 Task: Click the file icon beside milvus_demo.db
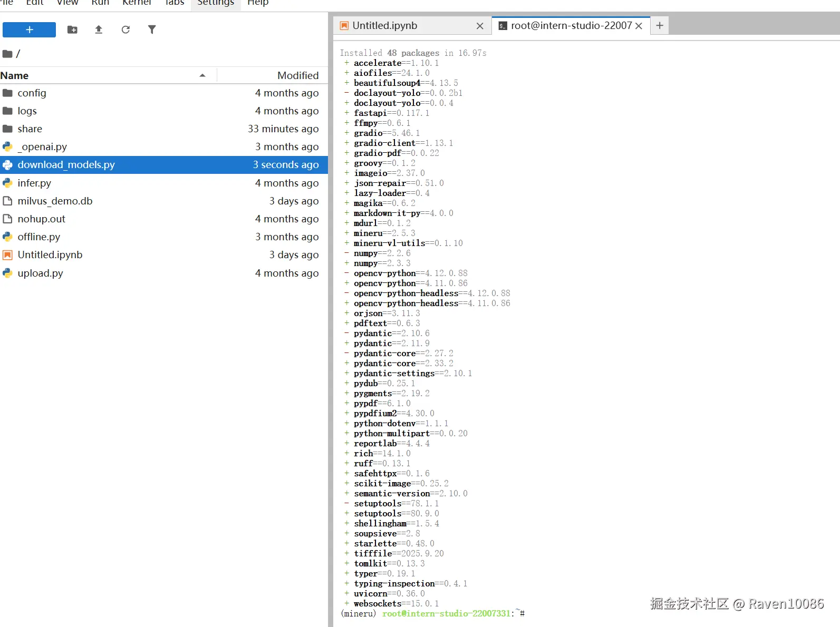7,201
